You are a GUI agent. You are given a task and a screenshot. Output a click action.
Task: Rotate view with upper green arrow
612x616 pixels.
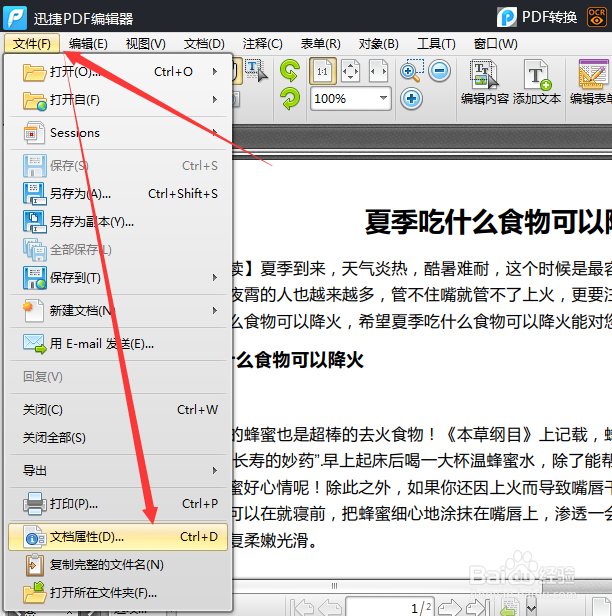pyautogui.click(x=290, y=70)
